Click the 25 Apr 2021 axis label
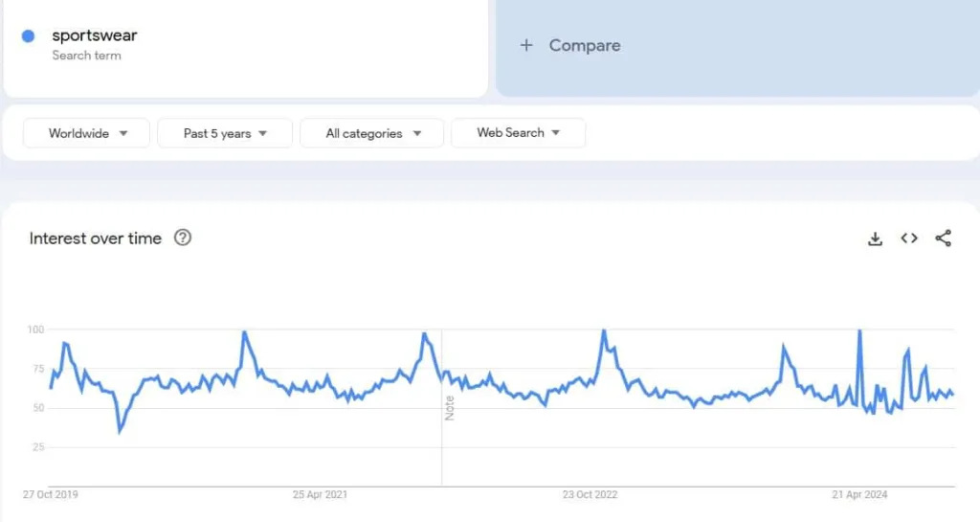 pyautogui.click(x=320, y=494)
